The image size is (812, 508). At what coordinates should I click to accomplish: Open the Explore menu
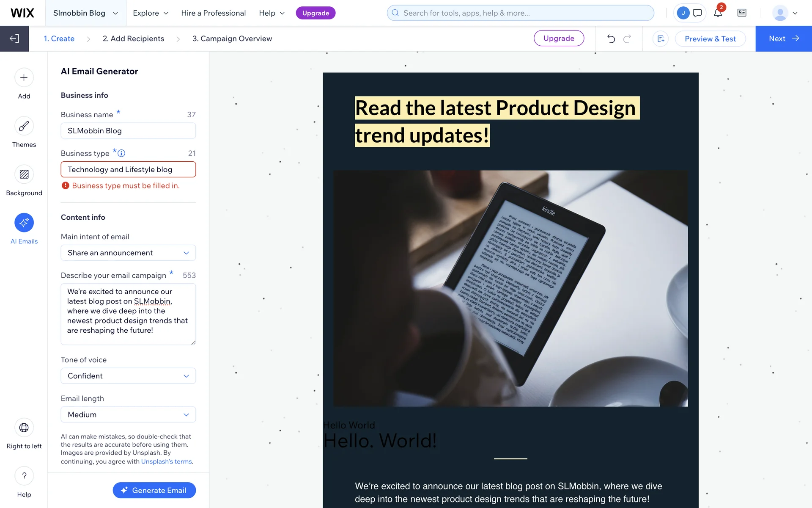(x=151, y=13)
